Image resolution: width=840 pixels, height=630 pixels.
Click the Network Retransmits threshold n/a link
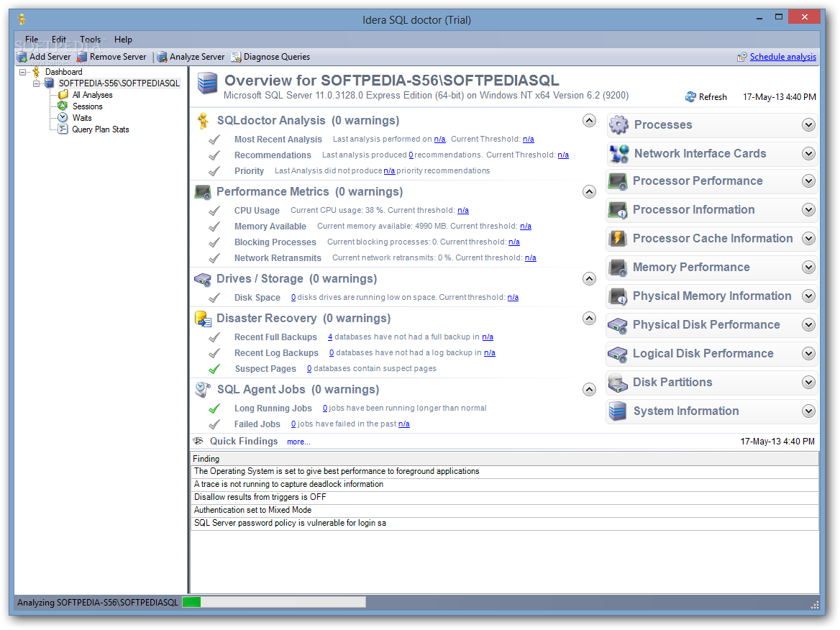click(x=530, y=257)
